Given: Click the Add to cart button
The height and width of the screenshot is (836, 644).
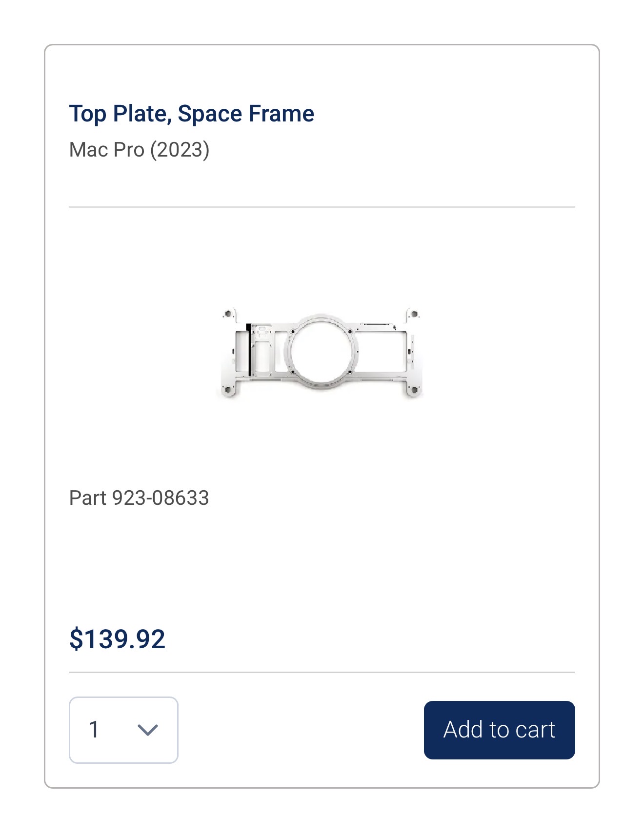Looking at the screenshot, I should click(499, 730).
